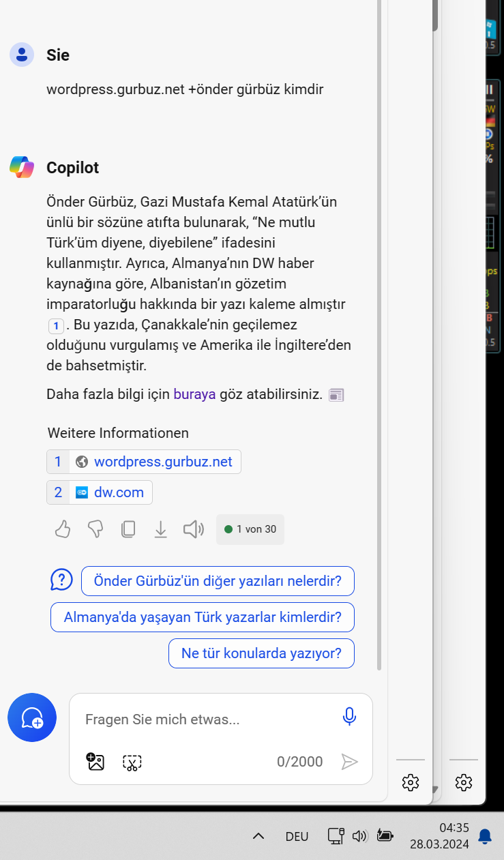Open the news icon after göz atabilirsiniz
Screen dimensions: 504x860
point(336,395)
